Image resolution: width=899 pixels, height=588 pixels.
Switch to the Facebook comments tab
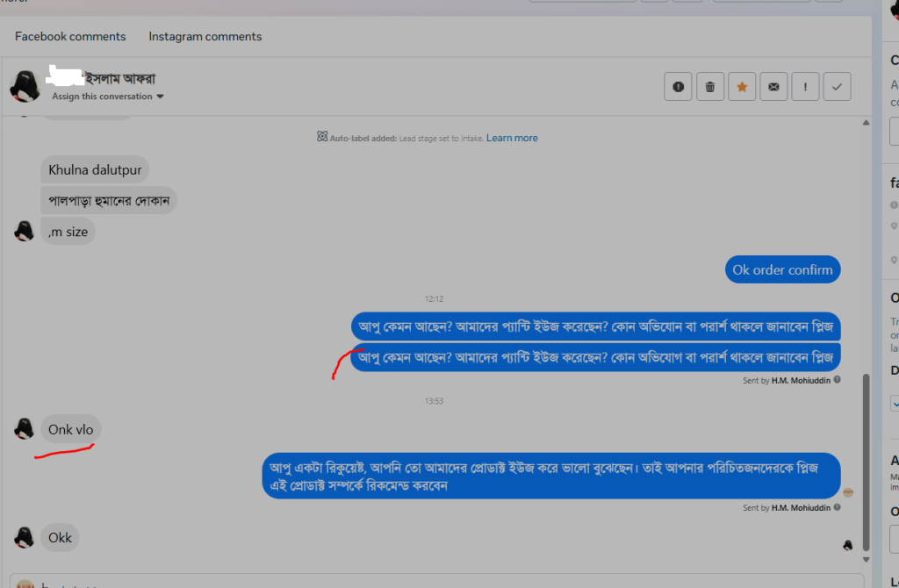[70, 37]
